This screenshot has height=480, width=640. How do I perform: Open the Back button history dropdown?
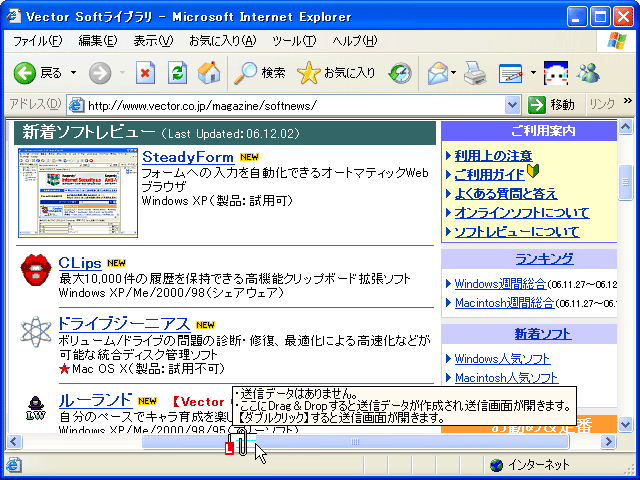click(73, 73)
